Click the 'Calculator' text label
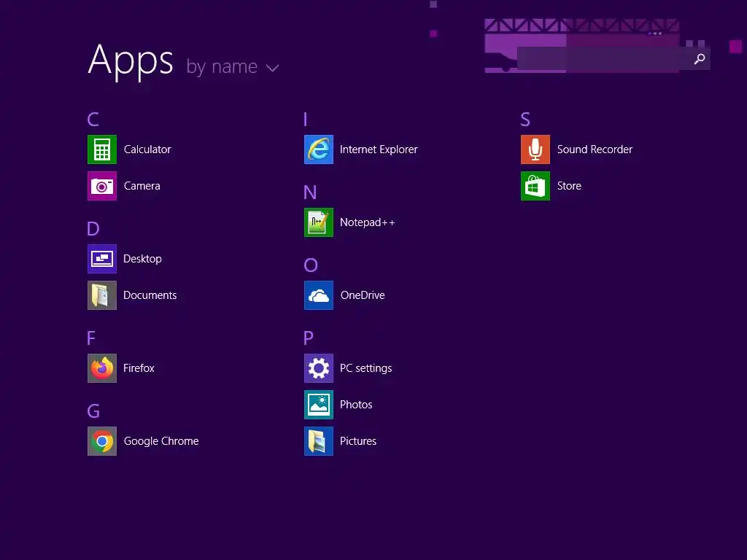The height and width of the screenshot is (560, 747). (147, 149)
